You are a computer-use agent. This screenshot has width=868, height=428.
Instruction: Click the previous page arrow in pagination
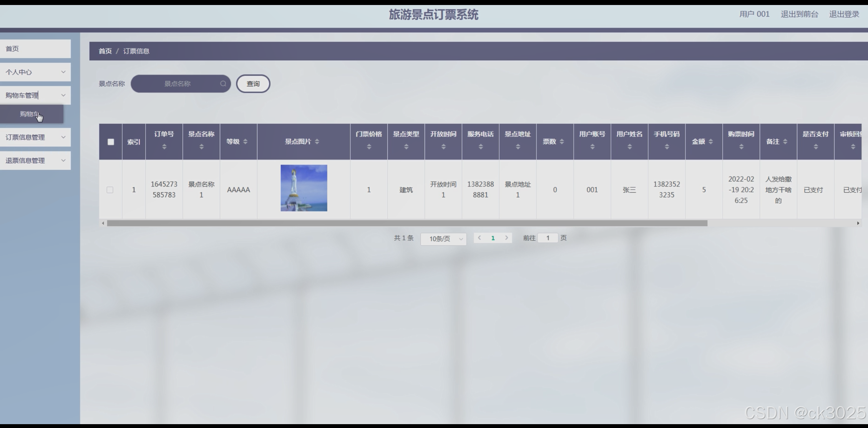pos(479,238)
